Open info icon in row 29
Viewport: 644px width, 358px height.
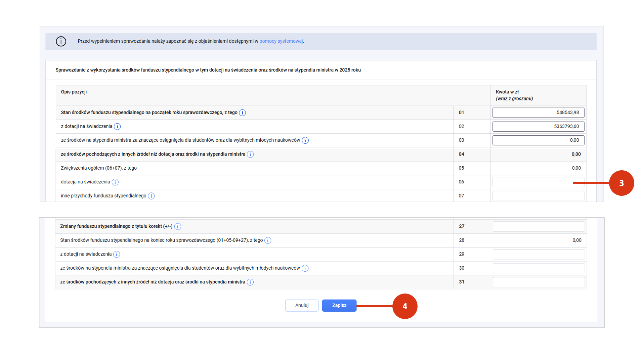[x=117, y=254]
